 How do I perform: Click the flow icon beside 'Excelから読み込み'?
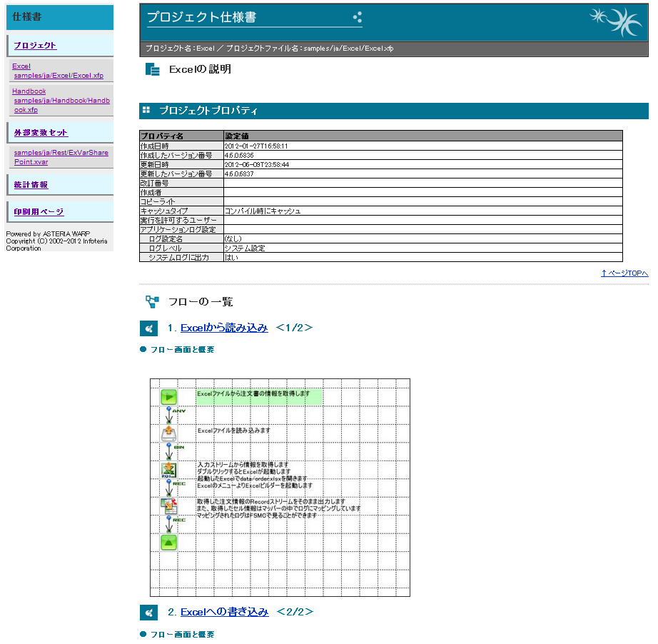148,328
